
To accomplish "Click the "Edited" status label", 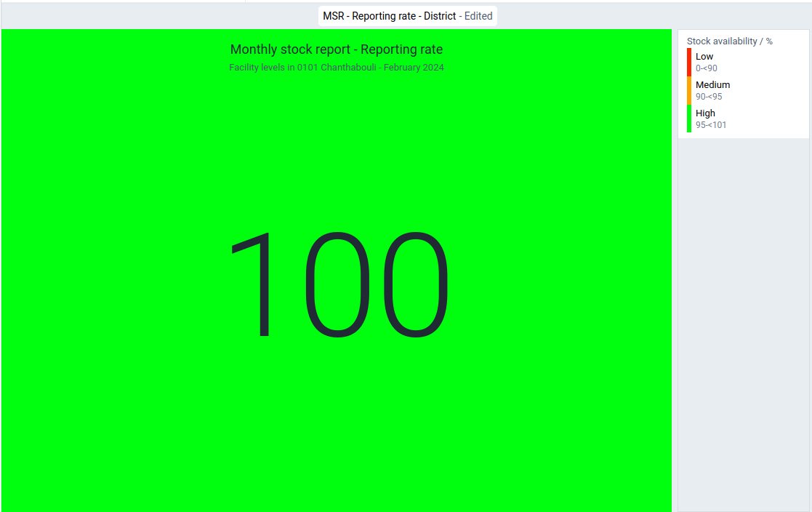I will click(478, 16).
